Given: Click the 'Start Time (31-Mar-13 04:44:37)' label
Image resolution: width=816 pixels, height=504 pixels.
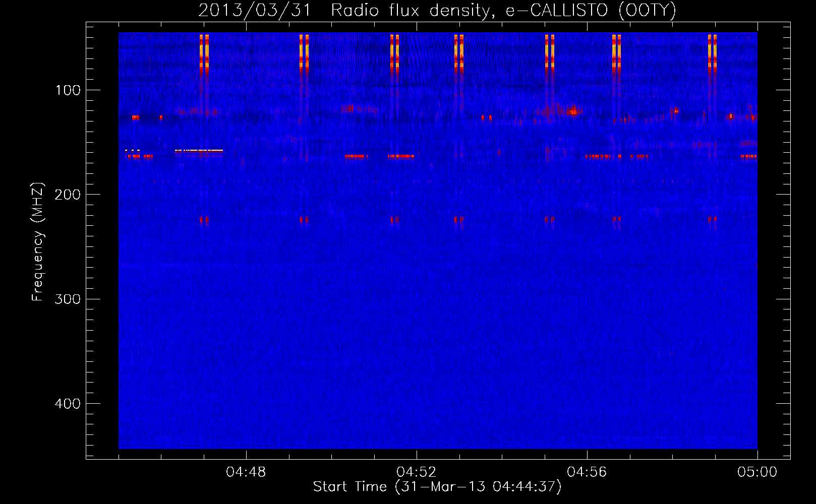Looking at the screenshot, I should point(437,487).
